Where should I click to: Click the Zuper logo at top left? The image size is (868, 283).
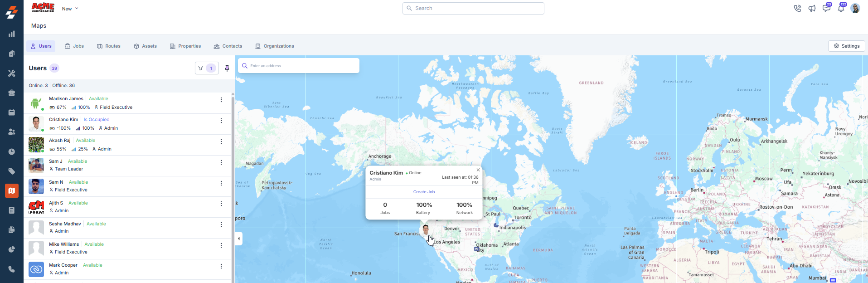(12, 12)
